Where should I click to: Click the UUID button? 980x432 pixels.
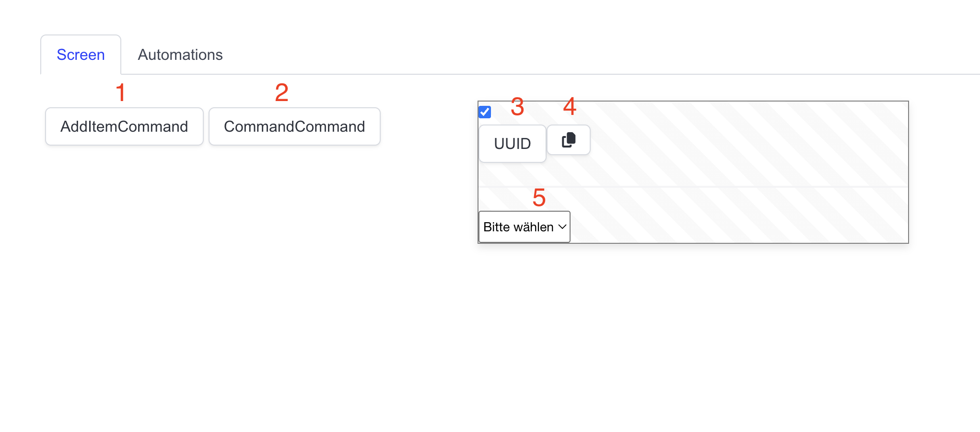512,144
